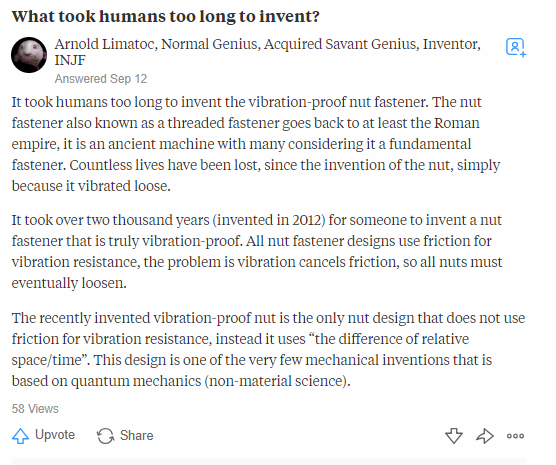The width and height of the screenshot is (556, 465).
Task: Click the quoted phrase "the difference of relative space/time"
Action: [x=240, y=349]
